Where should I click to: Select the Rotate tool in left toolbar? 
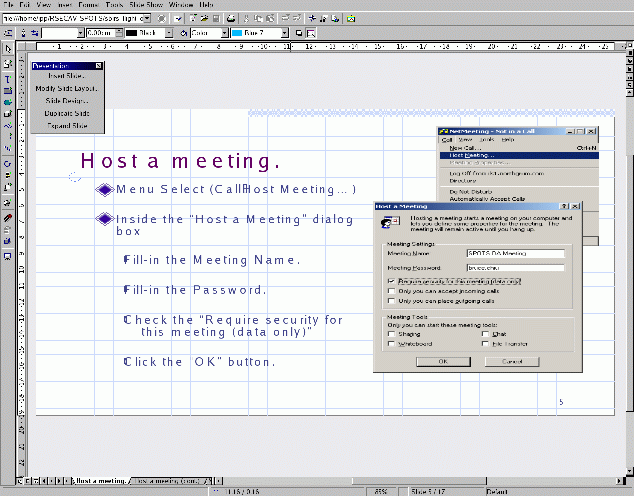click(8, 163)
